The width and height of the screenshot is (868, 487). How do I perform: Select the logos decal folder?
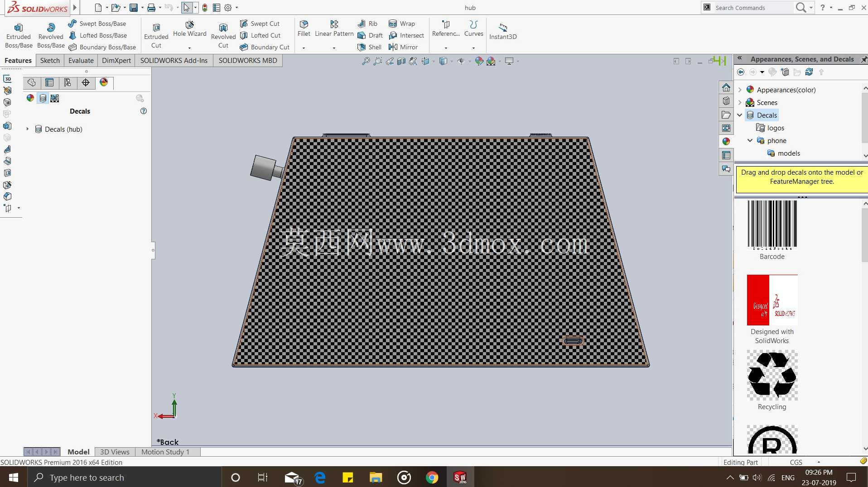point(771,128)
